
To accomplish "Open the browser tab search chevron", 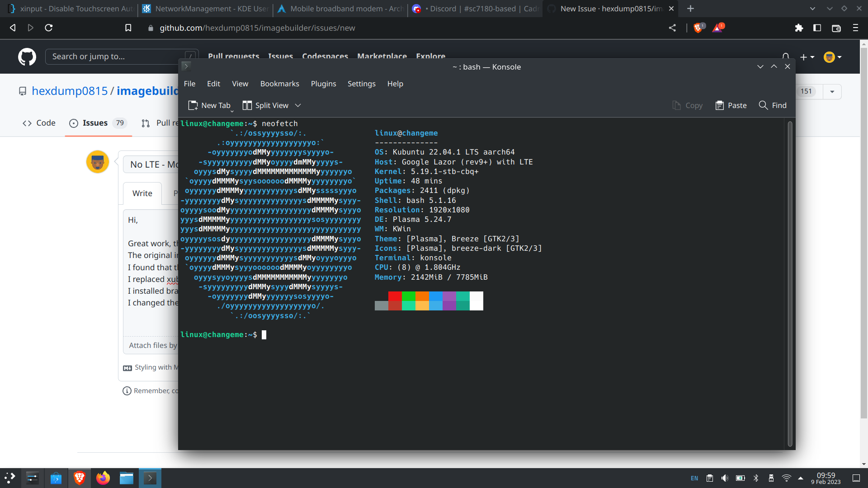I will pyautogui.click(x=812, y=9).
